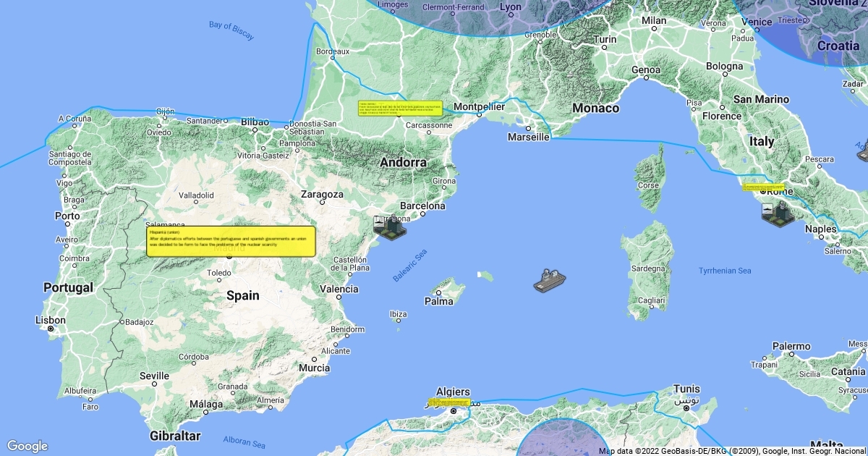Open the small yellow note above Rome
Viewport: 868px width, 456px height.
(x=763, y=187)
